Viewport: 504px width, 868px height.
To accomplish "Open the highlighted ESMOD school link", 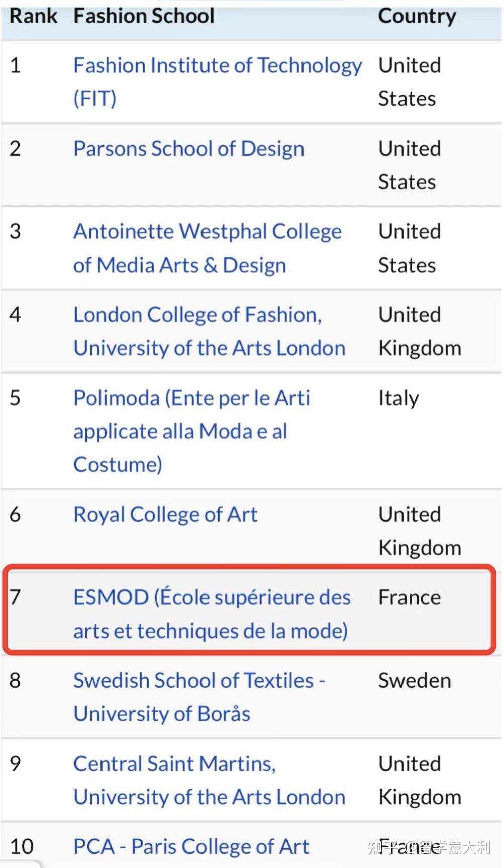I will 212,598.
